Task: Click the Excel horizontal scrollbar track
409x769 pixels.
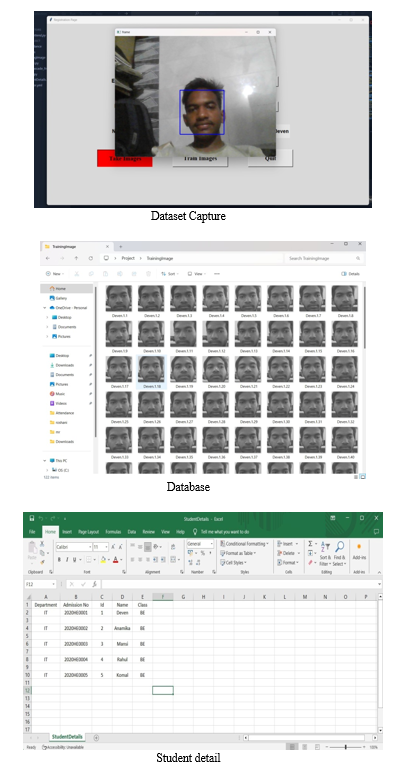Action: click(307, 738)
